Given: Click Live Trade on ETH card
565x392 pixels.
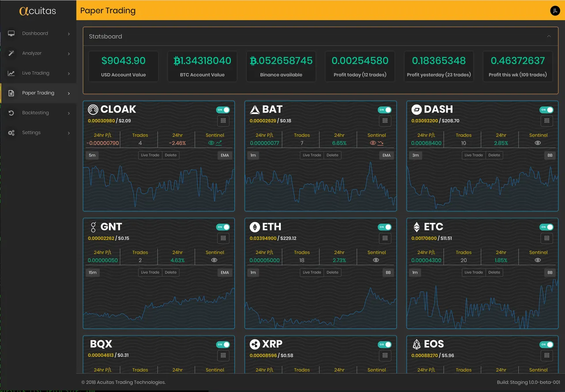Looking at the screenshot, I should 312,273.
